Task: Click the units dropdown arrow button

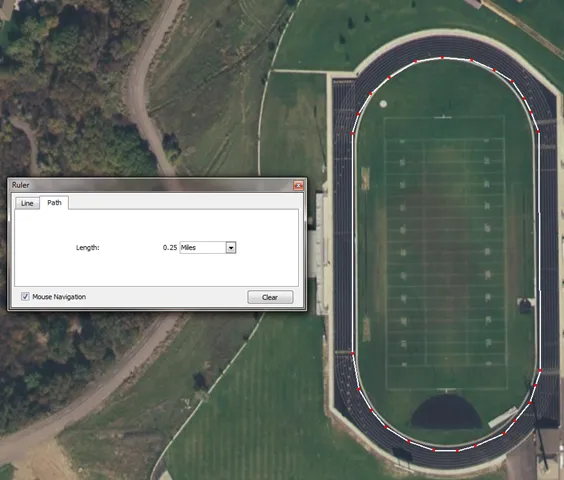Action: [x=231, y=248]
